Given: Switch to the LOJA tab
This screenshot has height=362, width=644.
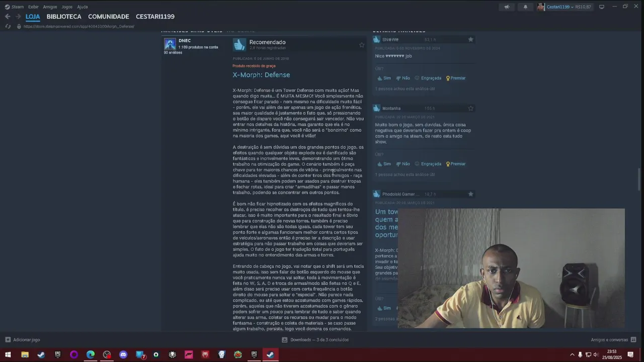Looking at the screenshot, I should tap(33, 17).
